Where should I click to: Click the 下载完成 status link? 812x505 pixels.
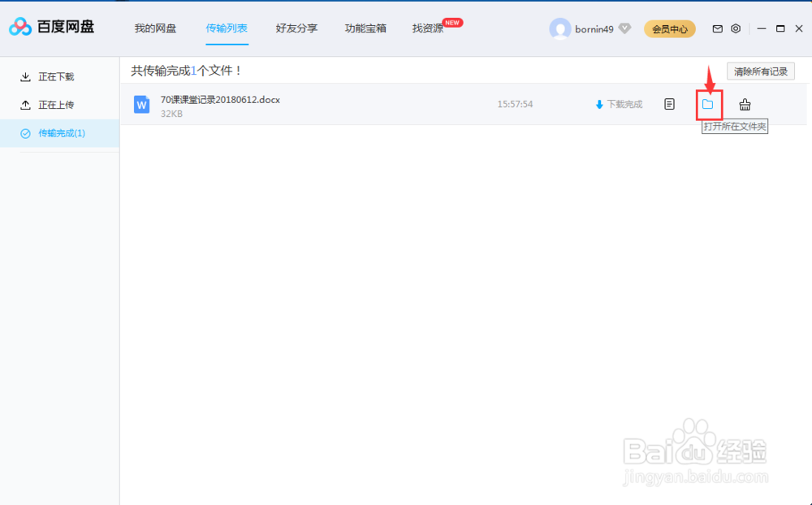tap(619, 103)
